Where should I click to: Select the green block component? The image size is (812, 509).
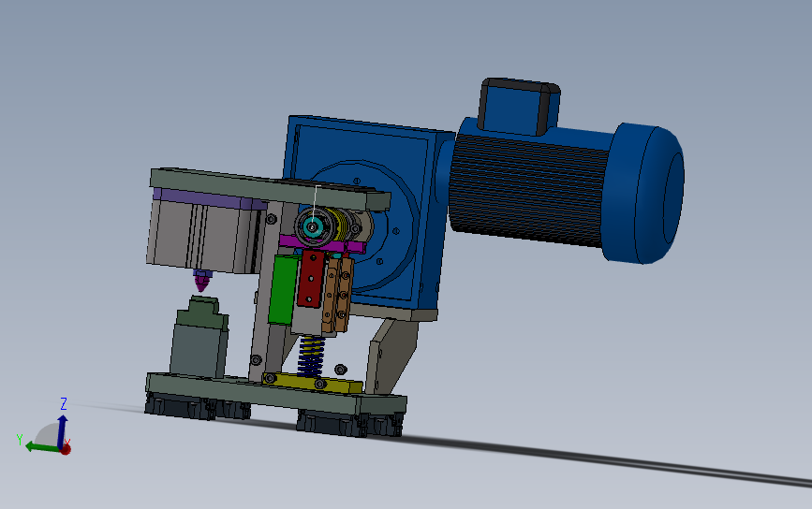pyautogui.click(x=283, y=290)
